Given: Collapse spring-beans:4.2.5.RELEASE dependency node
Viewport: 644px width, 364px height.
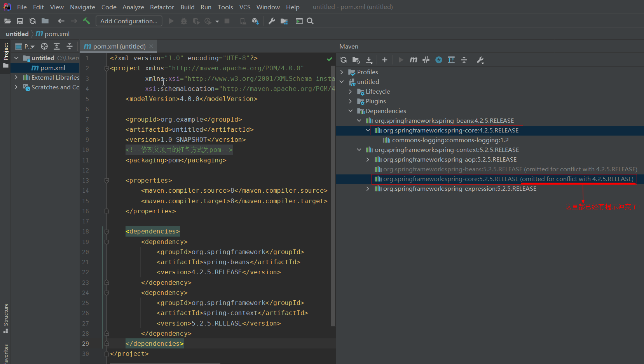Looking at the screenshot, I should click(359, 121).
